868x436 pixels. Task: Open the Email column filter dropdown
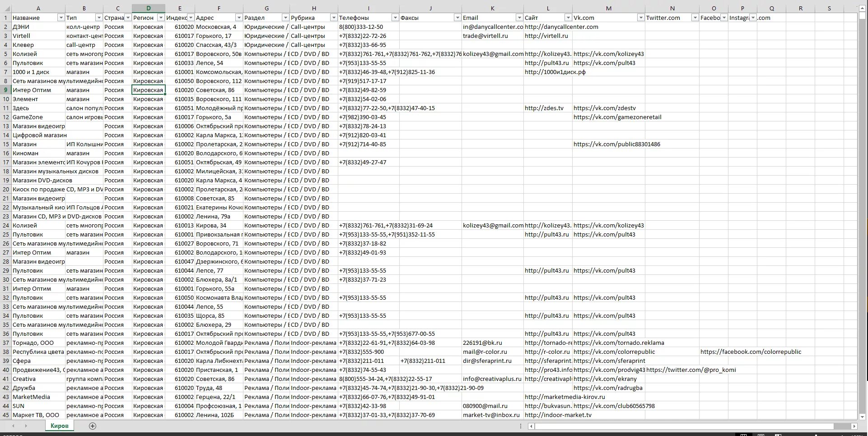click(x=520, y=18)
